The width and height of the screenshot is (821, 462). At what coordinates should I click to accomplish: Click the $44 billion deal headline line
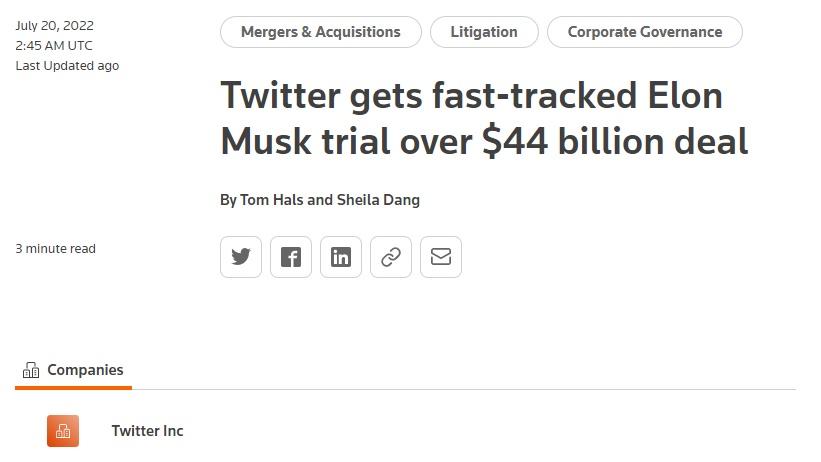[x=484, y=142]
